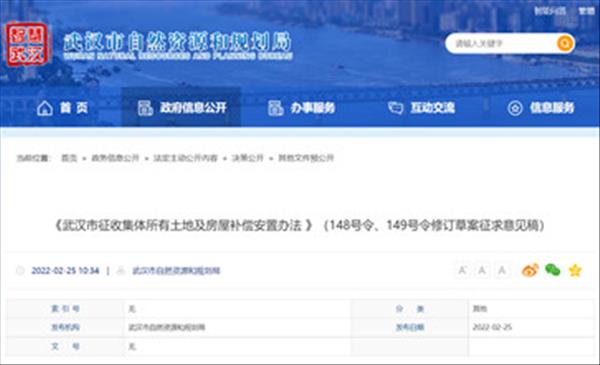
Task: Click the clock icon beside the publish date
Action: (20, 271)
